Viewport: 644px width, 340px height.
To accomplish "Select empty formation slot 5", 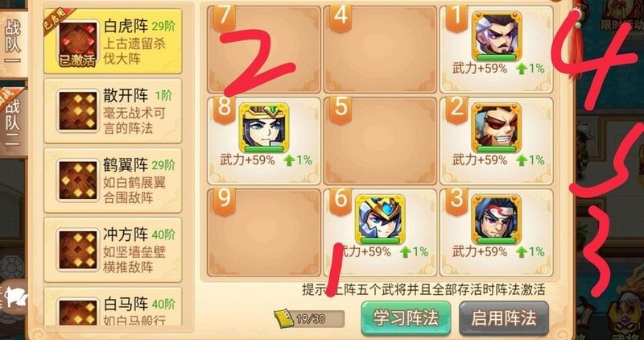I will (380, 141).
